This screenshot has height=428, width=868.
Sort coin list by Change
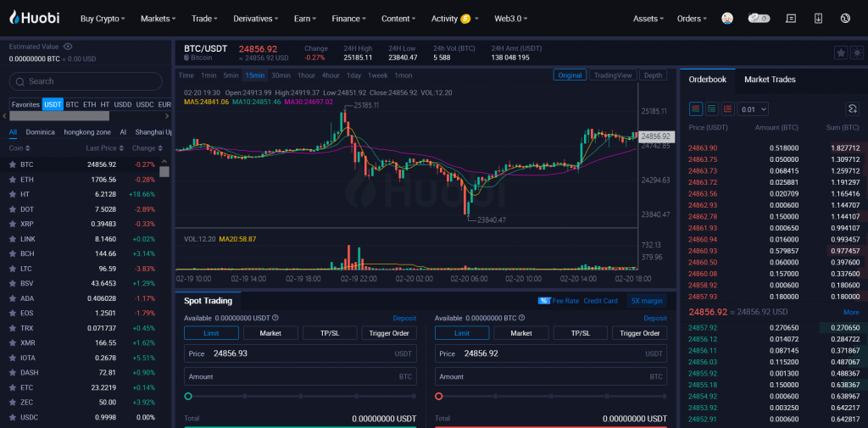[147, 148]
